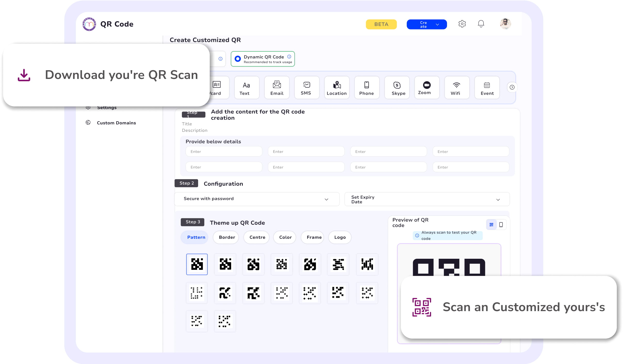The height and width of the screenshot is (364, 623).
Task: Expand the Create dropdown button
Action: point(426,24)
